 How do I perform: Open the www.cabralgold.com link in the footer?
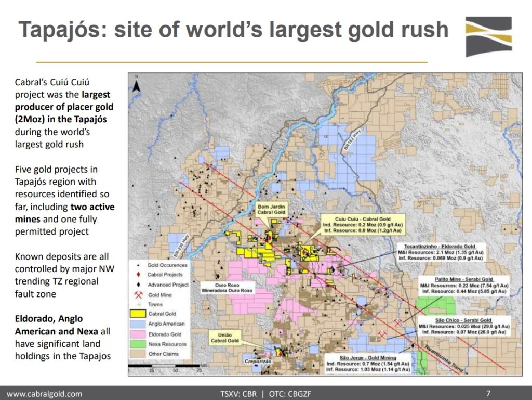tap(45, 394)
